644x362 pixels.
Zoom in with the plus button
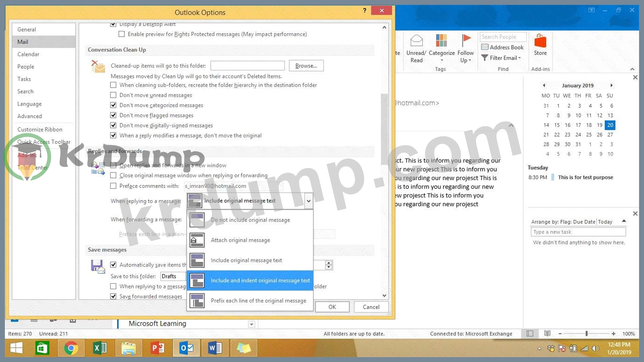coord(613,334)
